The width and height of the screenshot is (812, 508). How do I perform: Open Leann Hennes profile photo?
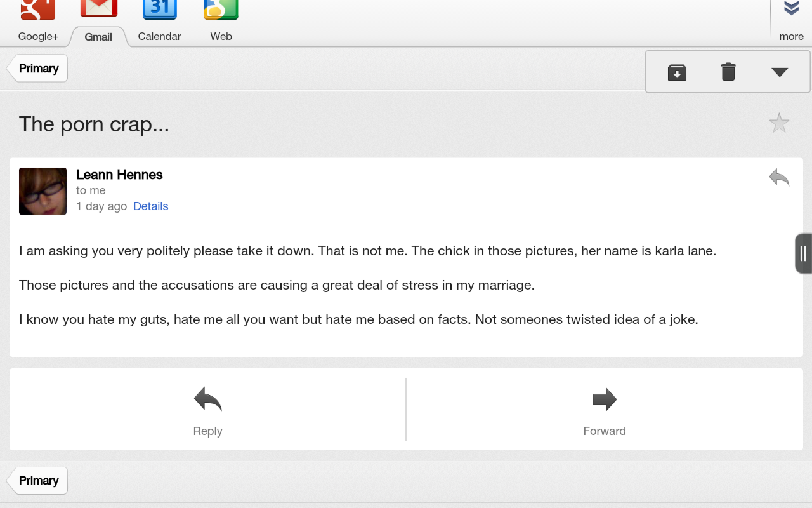point(43,191)
